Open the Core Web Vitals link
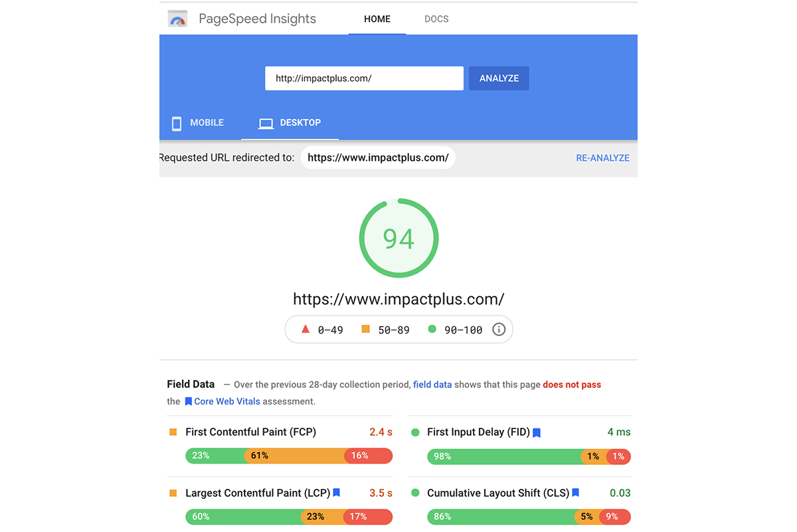797x532 pixels. (x=227, y=402)
